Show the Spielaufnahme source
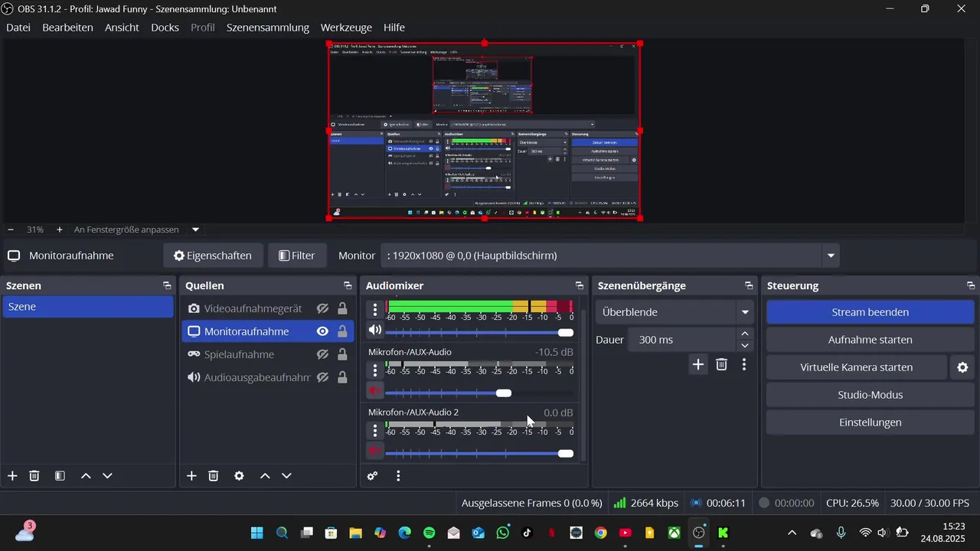The image size is (980, 551). pyautogui.click(x=322, y=354)
